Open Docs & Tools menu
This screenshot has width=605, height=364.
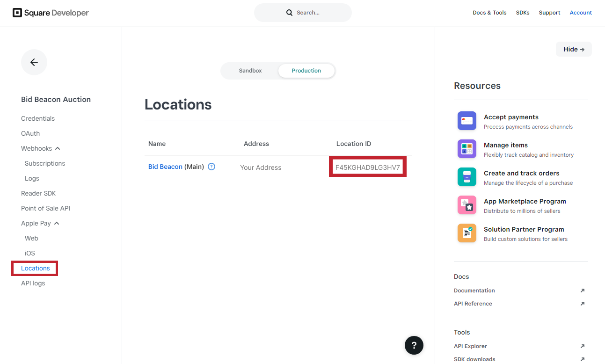489,13
